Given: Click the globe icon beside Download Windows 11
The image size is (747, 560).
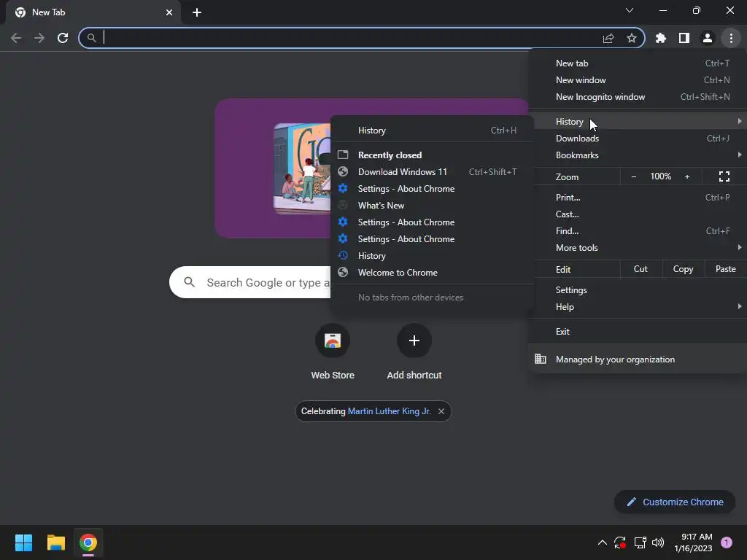Looking at the screenshot, I should point(343,172).
